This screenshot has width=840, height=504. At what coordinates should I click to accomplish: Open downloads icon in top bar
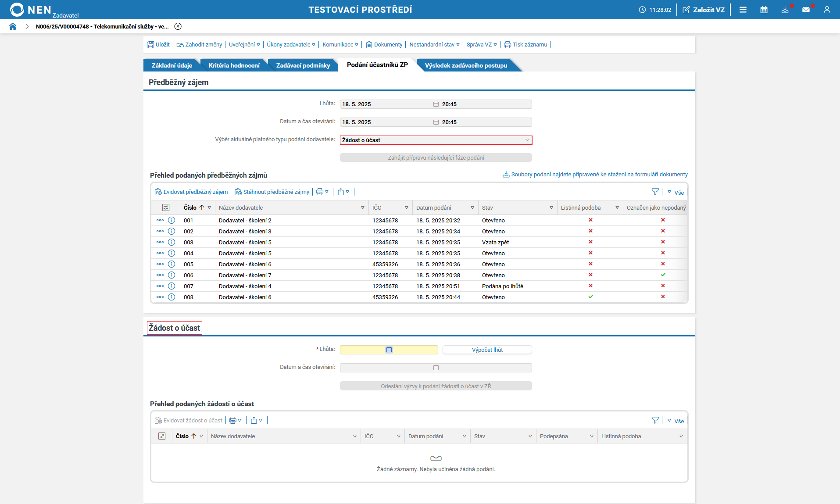[x=785, y=10]
